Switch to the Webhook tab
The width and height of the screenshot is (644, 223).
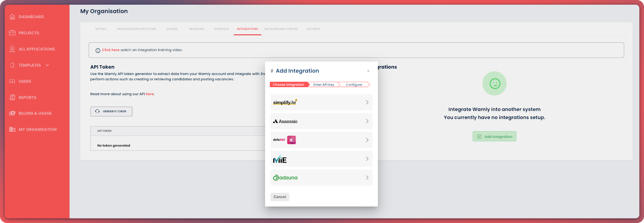(x=221, y=29)
